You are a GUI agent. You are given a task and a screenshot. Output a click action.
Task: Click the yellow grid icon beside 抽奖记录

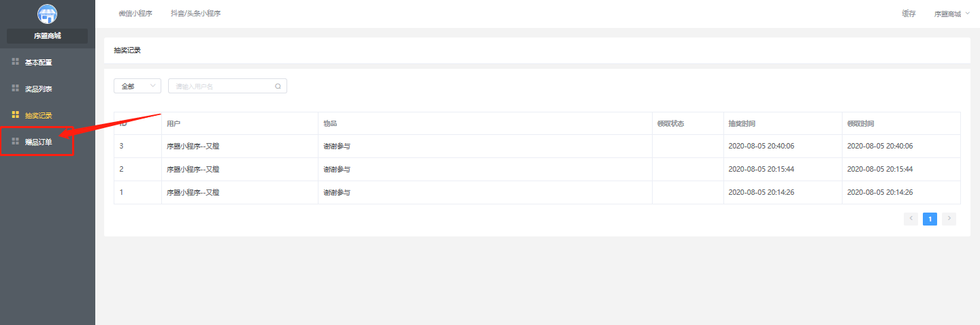coord(16,115)
